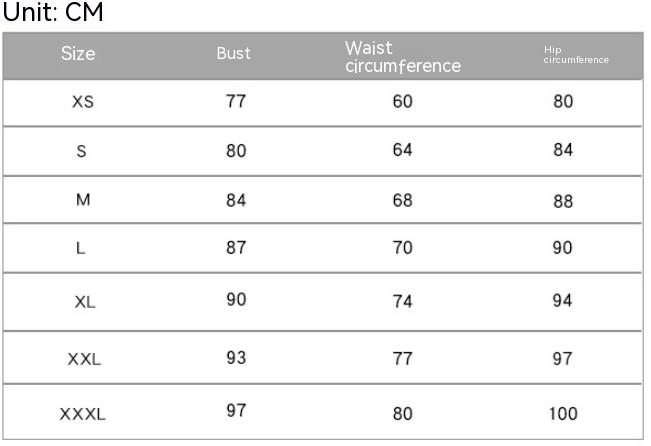Click the S size row label
This screenshot has height=446, width=651.
click(82, 151)
